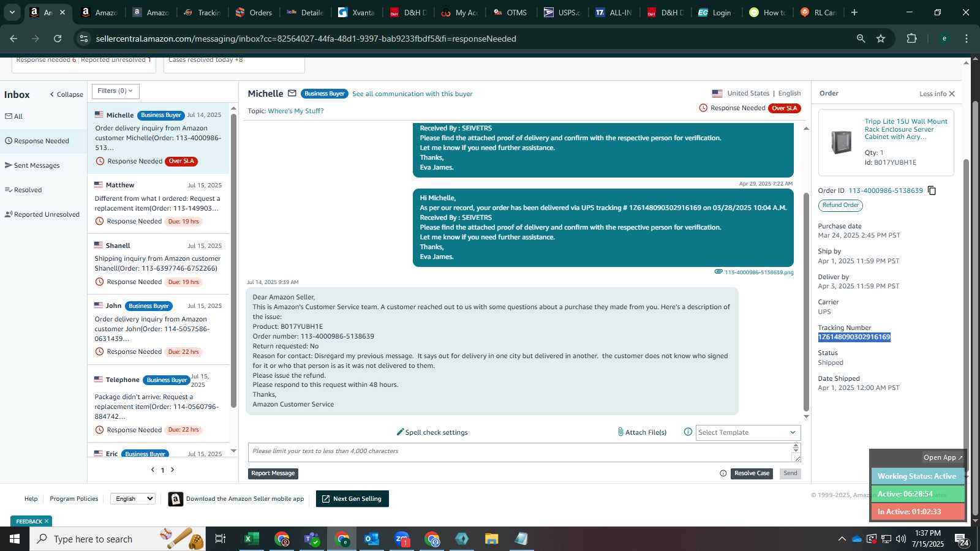Click the message reply text field
The height and width of the screenshot is (551, 980).
[520, 452]
